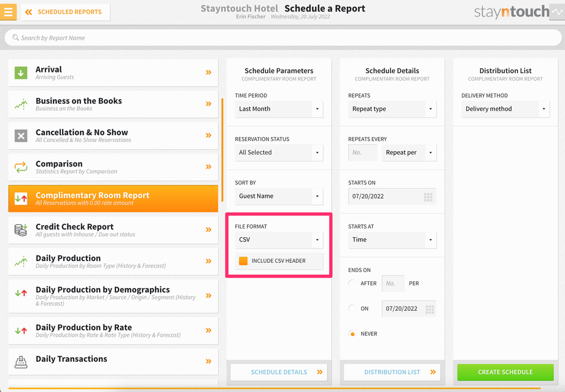Select the Cancellation & No Show report

(113, 135)
